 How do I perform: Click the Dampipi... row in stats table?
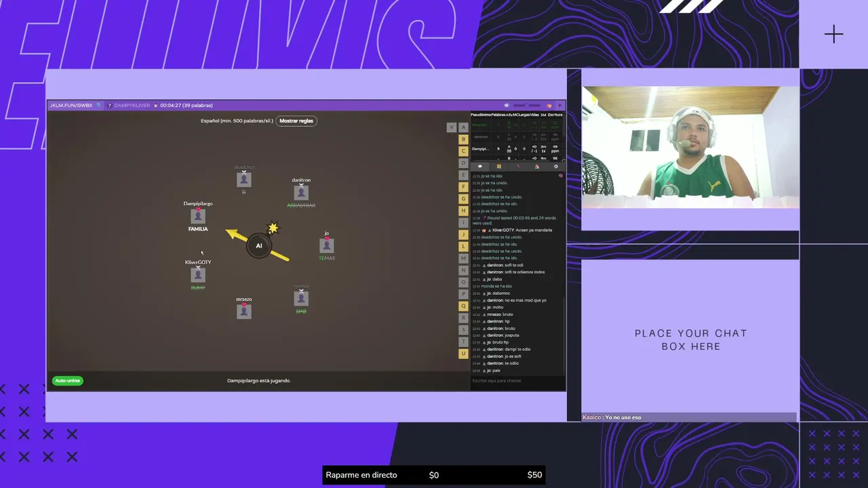coord(518,148)
